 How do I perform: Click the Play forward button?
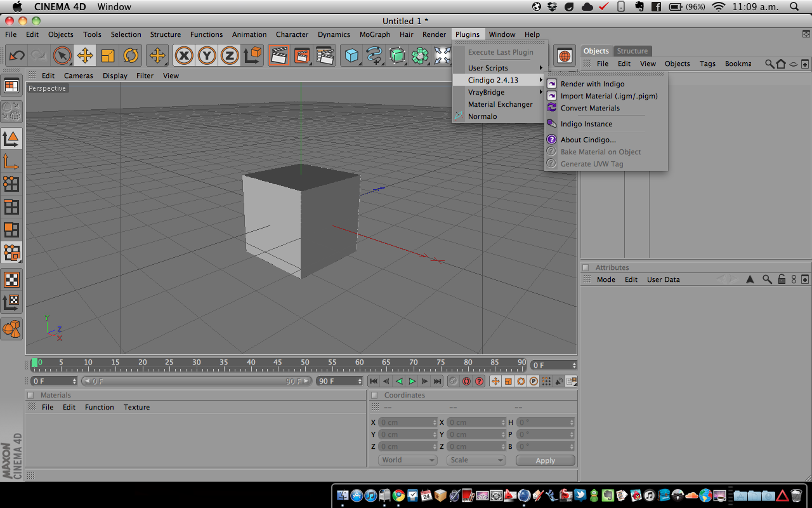point(412,381)
